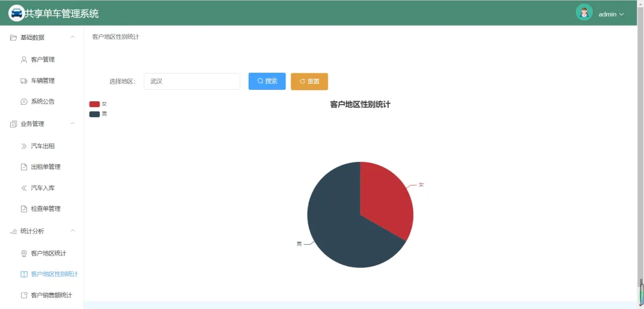Click the 统计分析 chart icon
This screenshot has width=644, height=309.
tap(13, 231)
